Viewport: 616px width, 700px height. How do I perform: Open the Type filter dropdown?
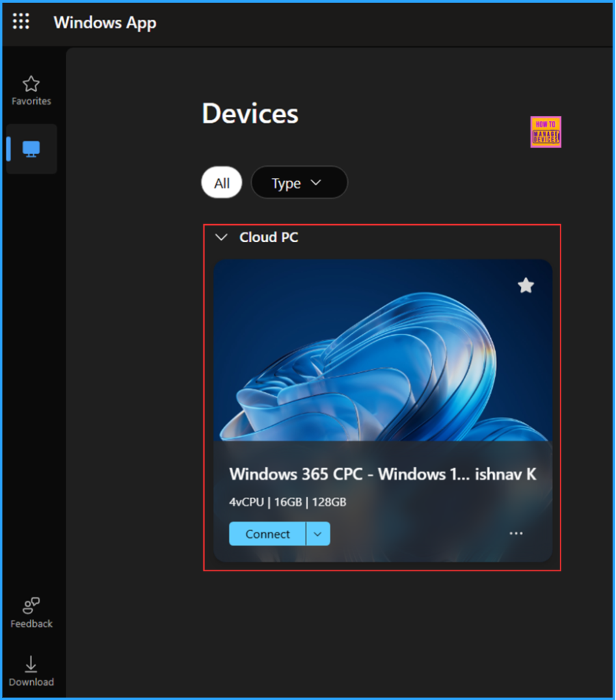click(x=299, y=183)
